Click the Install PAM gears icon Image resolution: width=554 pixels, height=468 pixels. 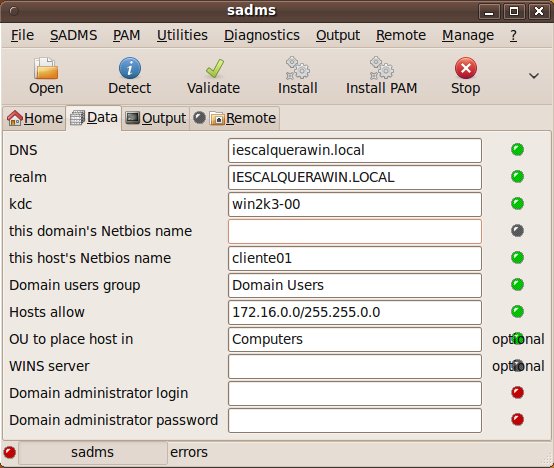(382, 68)
